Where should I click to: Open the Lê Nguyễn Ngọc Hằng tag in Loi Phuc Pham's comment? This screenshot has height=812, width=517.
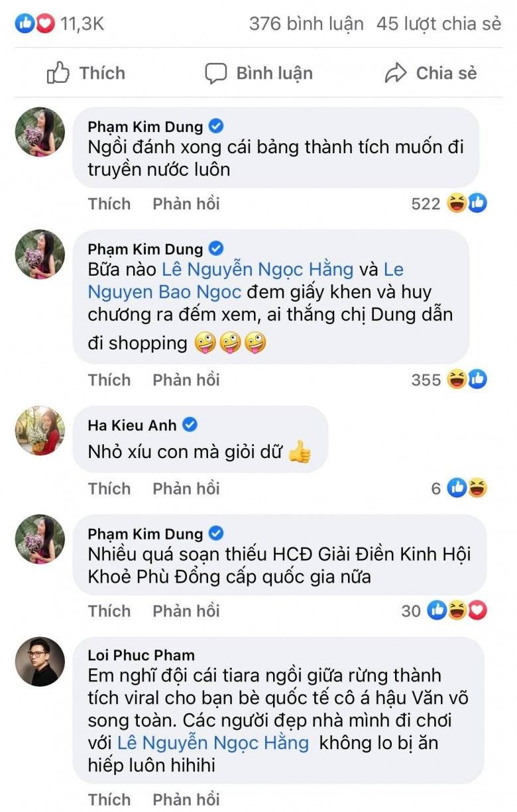pyautogui.click(x=213, y=742)
